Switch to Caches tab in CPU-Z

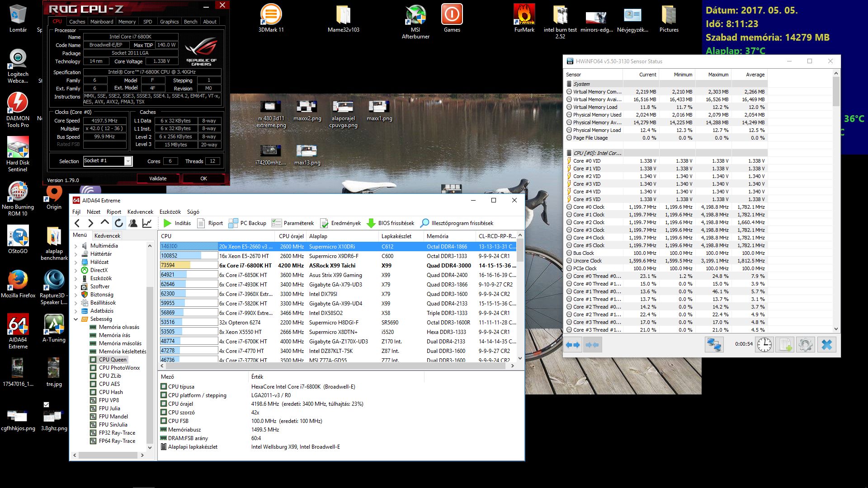(x=77, y=21)
